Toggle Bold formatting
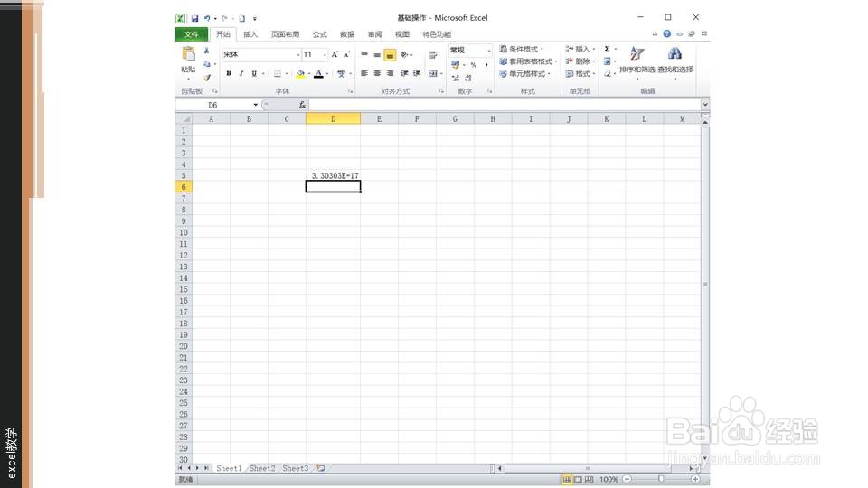 click(x=229, y=73)
